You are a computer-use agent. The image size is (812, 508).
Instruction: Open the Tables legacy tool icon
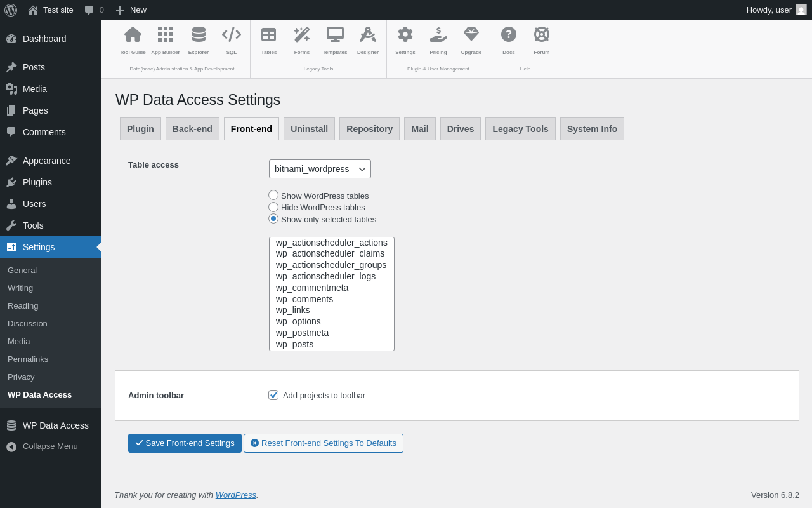(x=269, y=34)
